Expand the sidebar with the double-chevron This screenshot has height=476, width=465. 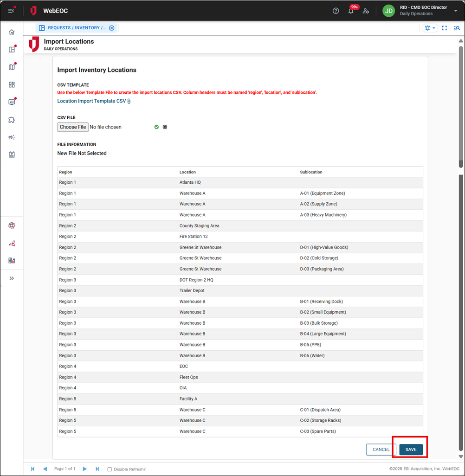click(x=12, y=278)
